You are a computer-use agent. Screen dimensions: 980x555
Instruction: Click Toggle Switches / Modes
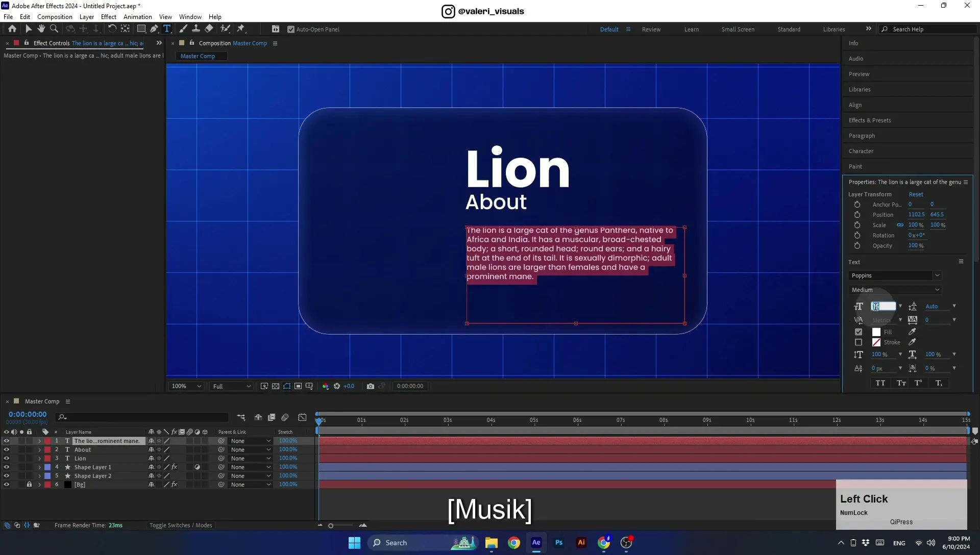[181, 525]
